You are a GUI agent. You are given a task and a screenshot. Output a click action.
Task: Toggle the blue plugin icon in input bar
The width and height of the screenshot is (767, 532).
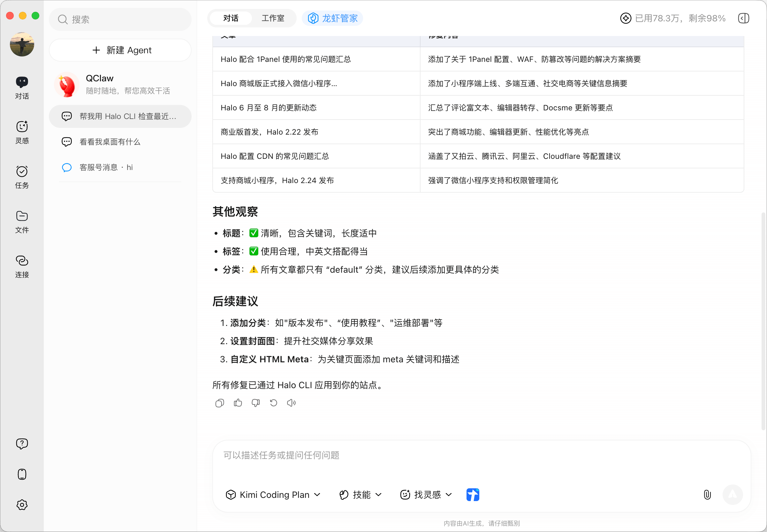tap(472, 495)
